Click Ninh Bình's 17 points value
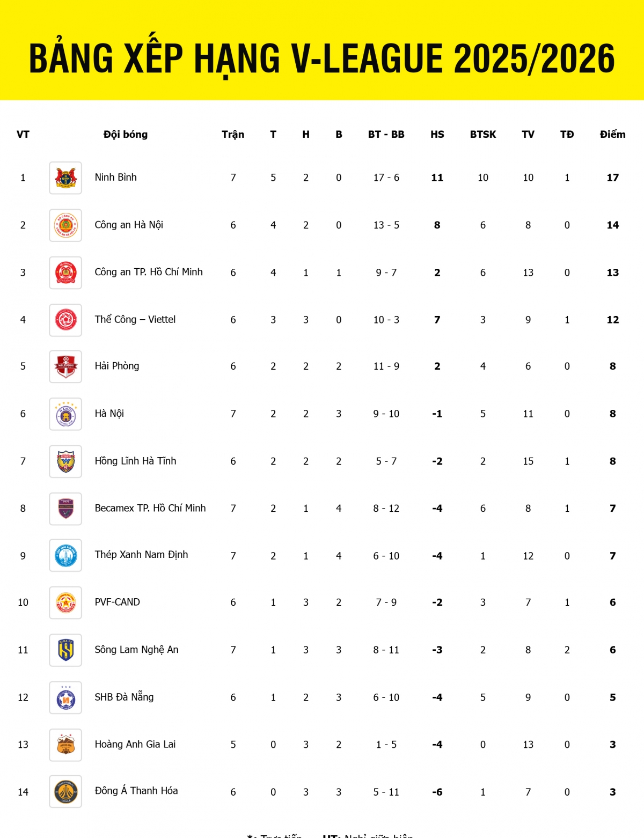The image size is (644, 838). tap(612, 178)
